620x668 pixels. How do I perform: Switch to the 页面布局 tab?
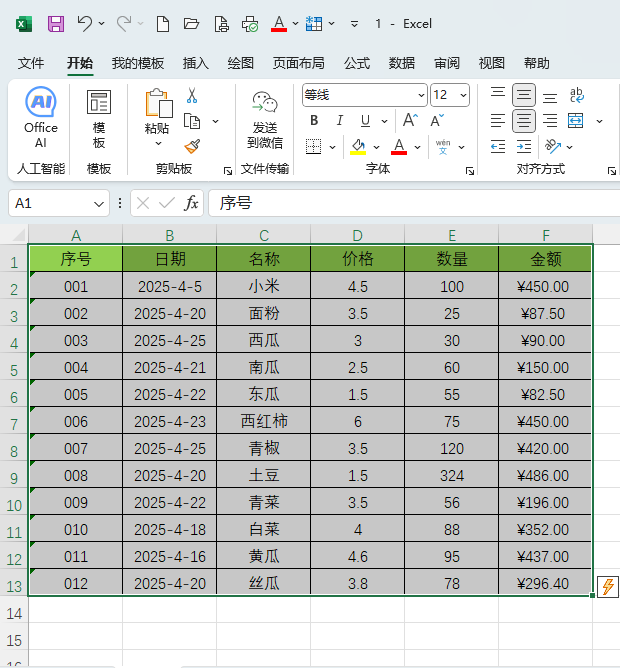(x=298, y=63)
